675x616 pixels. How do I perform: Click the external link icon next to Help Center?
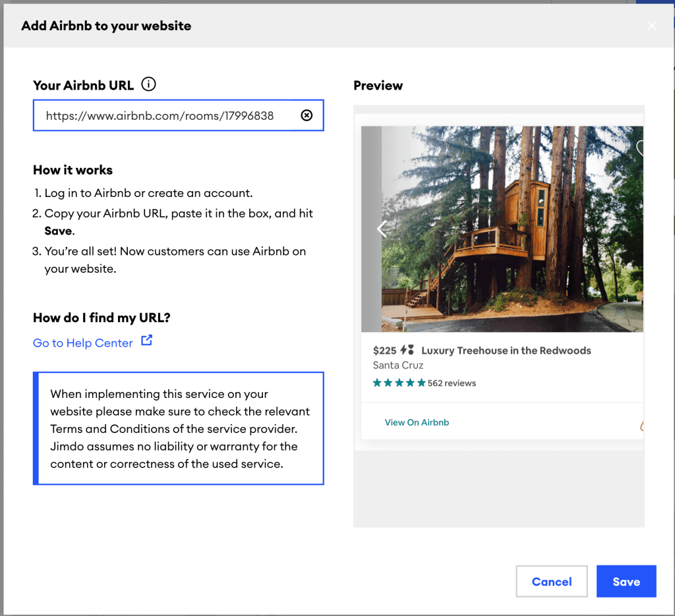147,340
